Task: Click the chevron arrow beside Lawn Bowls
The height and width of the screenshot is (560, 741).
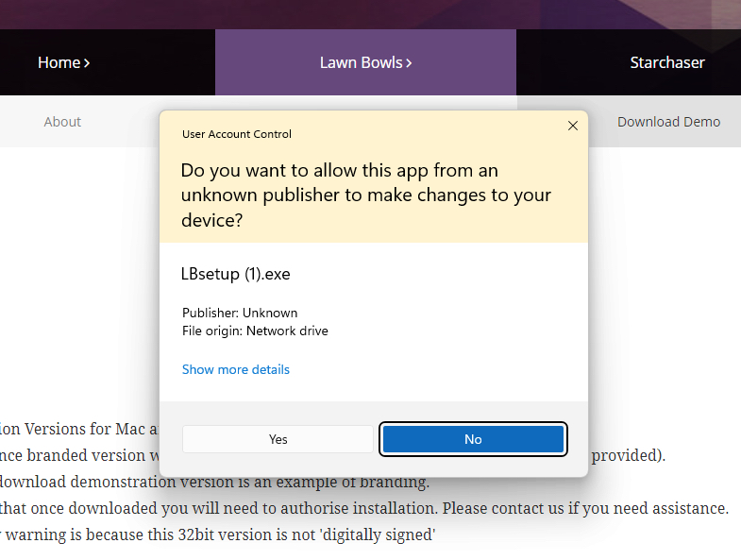Action: click(409, 63)
